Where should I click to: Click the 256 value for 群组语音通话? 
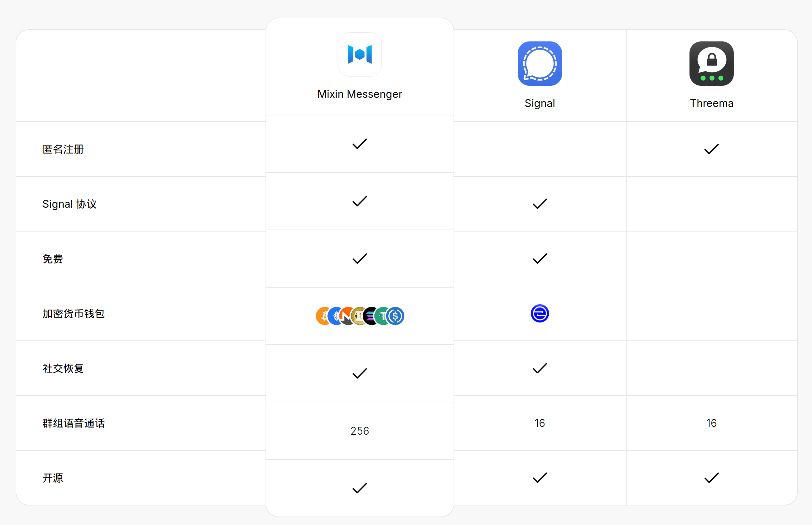pyautogui.click(x=359, y=431)
